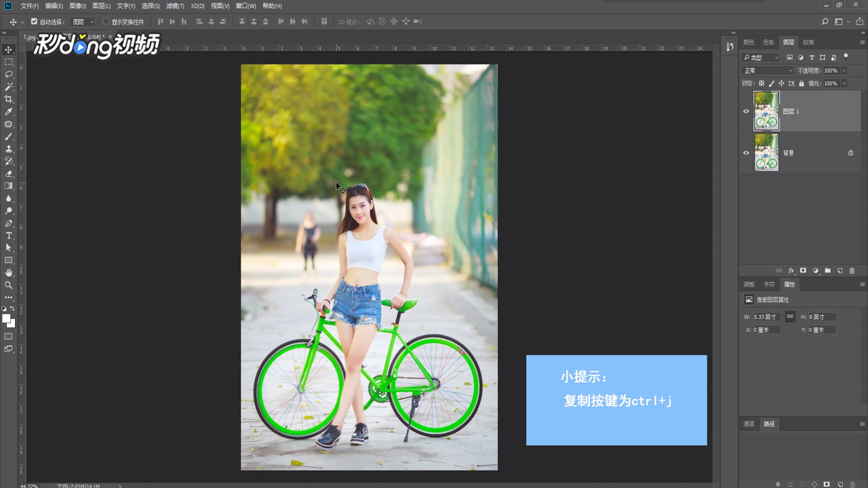Viewport: 868px width, 488px height.
Task: Click lock all padlock icon
Action: [802, 83]
